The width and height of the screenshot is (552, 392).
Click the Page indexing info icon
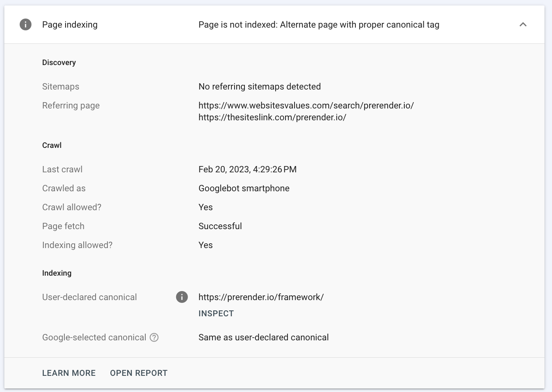26,24
